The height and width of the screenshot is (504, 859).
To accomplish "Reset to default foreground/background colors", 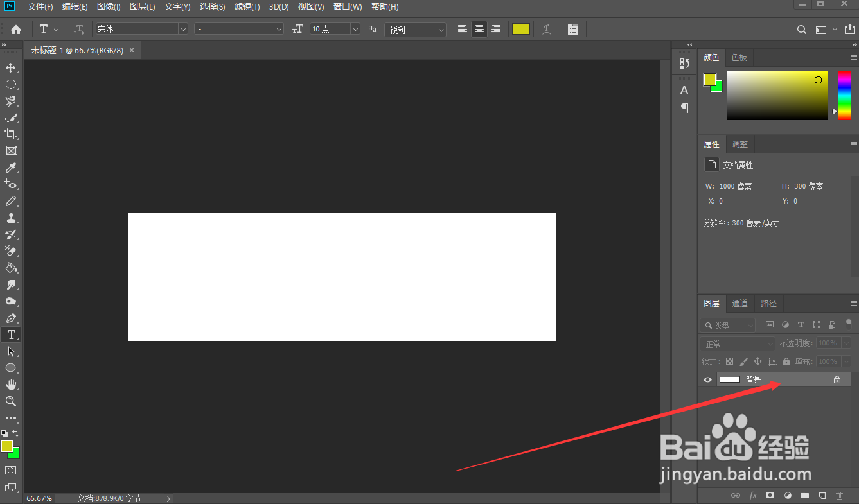I will coord(4,434).
